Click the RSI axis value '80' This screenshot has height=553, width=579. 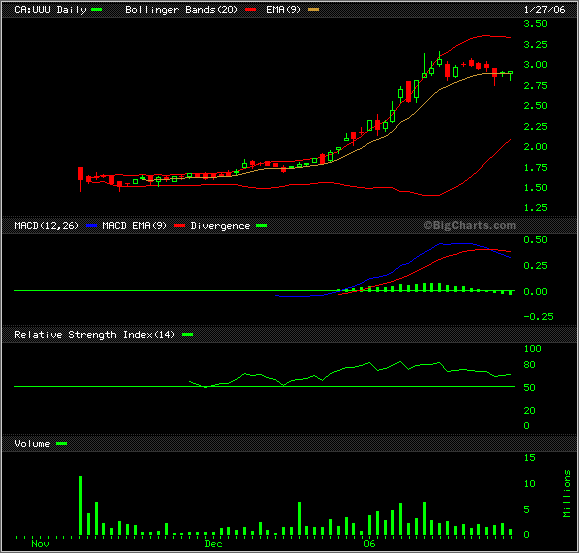[530, 365]
